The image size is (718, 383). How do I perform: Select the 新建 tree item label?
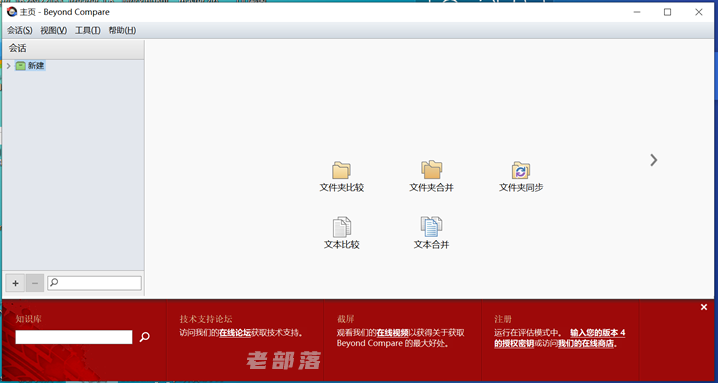pyautogui.click(x=36, y=66)
